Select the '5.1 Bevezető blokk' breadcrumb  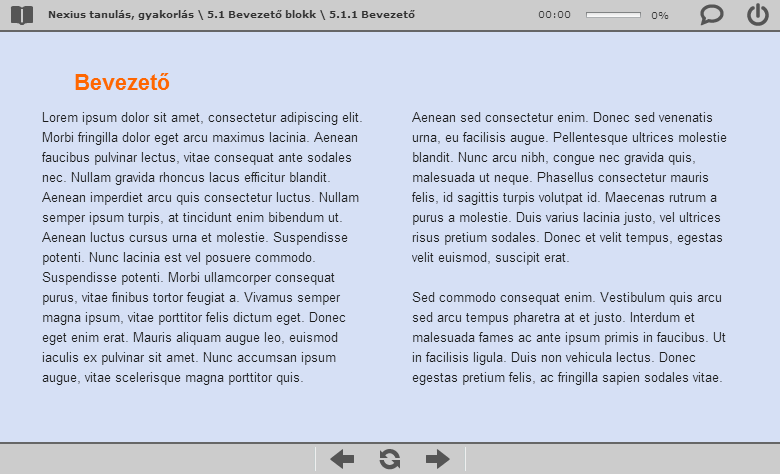tap(262, 15)
